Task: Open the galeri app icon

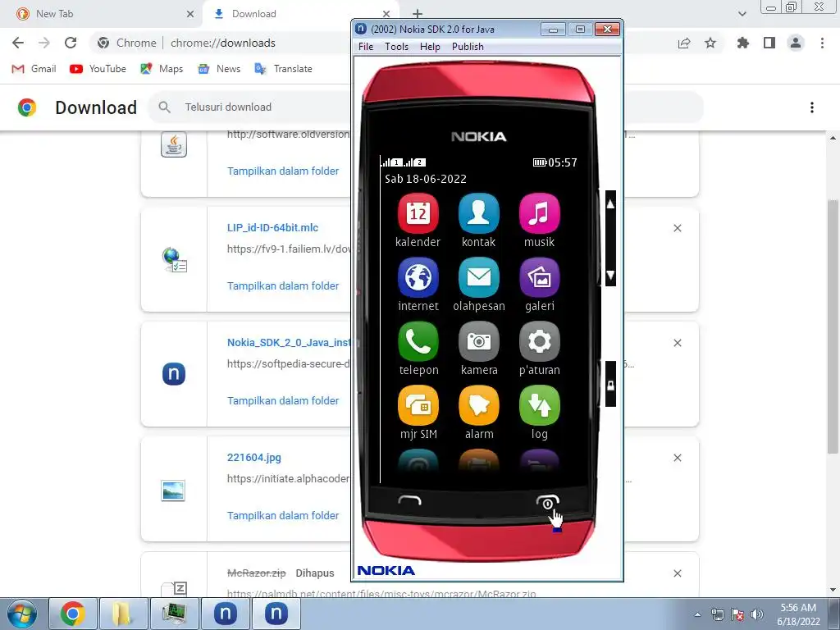Action: 539,277
